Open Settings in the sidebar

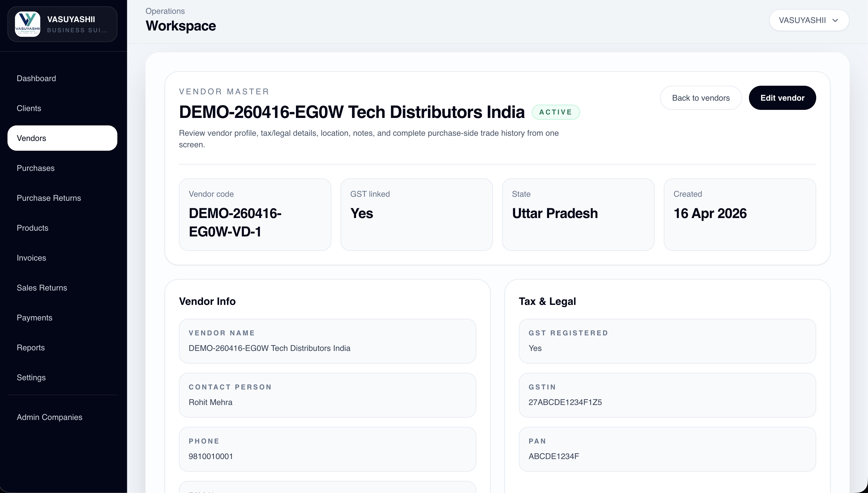pos(62,378)
